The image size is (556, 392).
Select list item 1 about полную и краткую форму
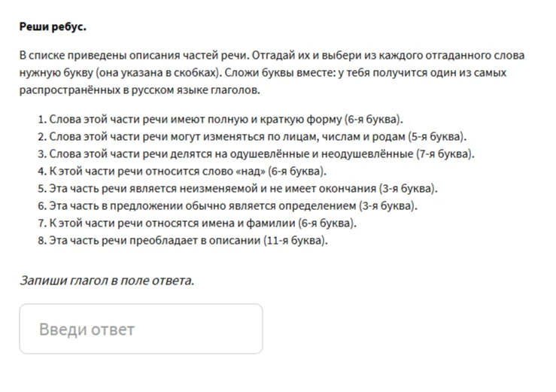[220, 119]
